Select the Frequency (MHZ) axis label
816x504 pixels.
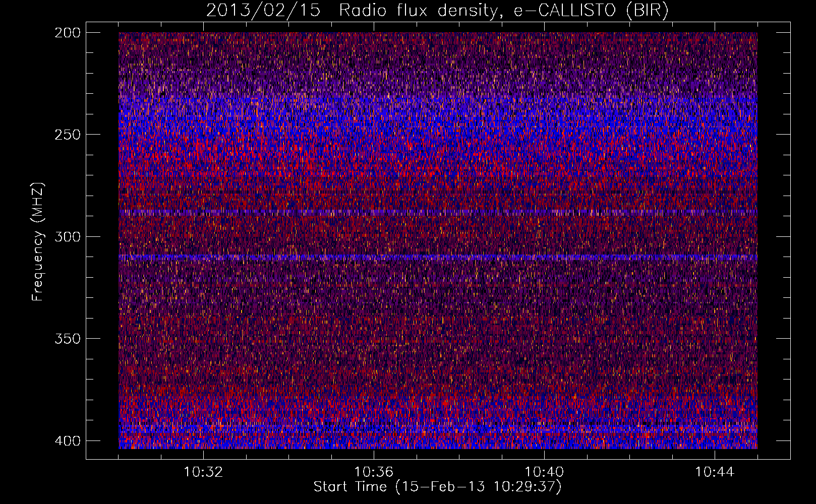[x=38, y=242]
